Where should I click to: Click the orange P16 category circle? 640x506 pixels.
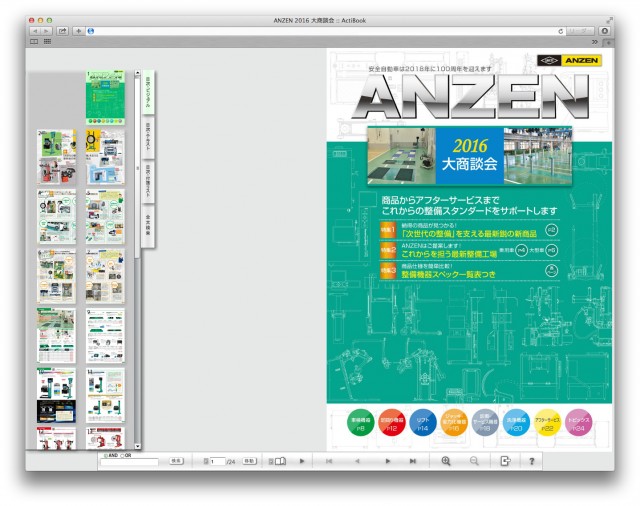(454, 422)
